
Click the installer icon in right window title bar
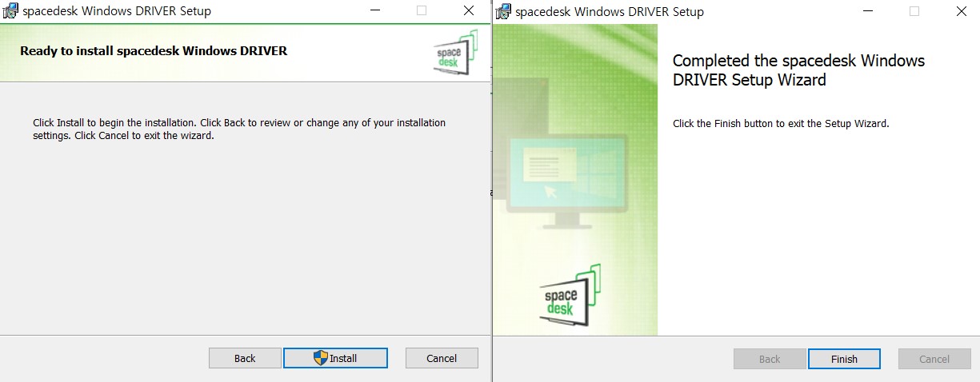(503, 12)
